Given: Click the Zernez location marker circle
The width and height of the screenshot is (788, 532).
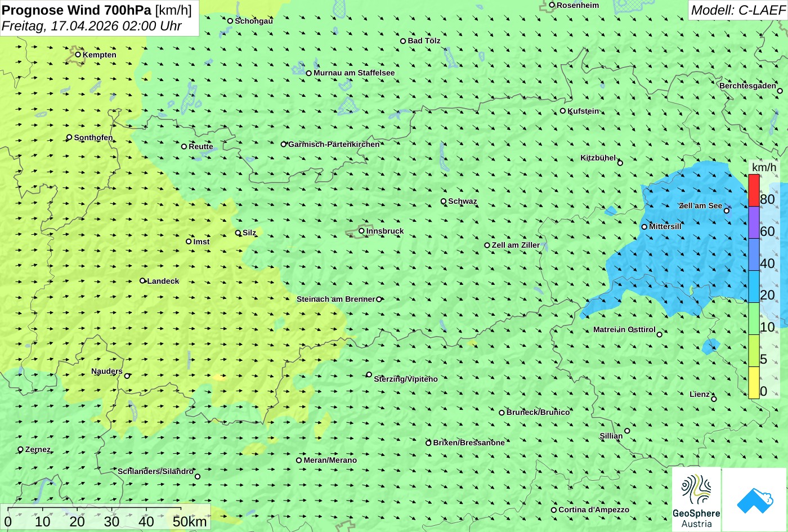Looking at the screenshot, I should [21, 449].
